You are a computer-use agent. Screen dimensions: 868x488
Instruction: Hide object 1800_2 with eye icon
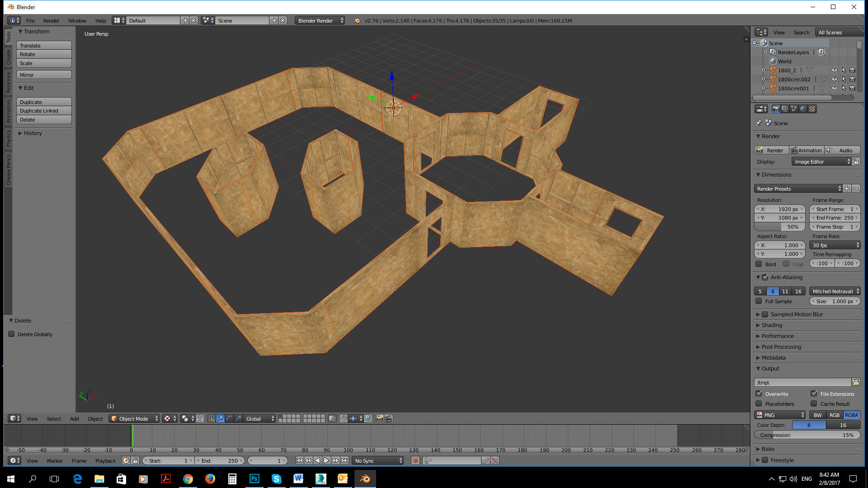(835, 70)
